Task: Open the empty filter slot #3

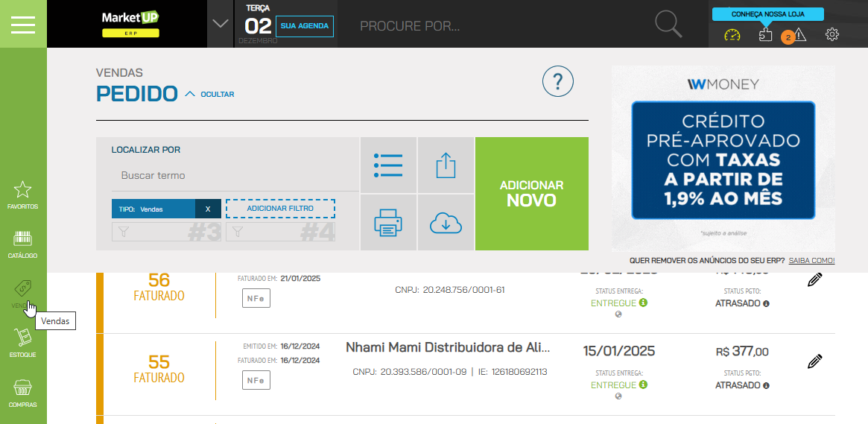Action: [168, 232]
